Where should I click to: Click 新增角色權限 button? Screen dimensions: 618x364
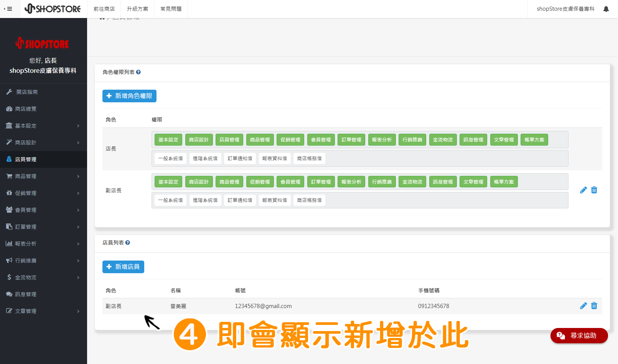129,96
